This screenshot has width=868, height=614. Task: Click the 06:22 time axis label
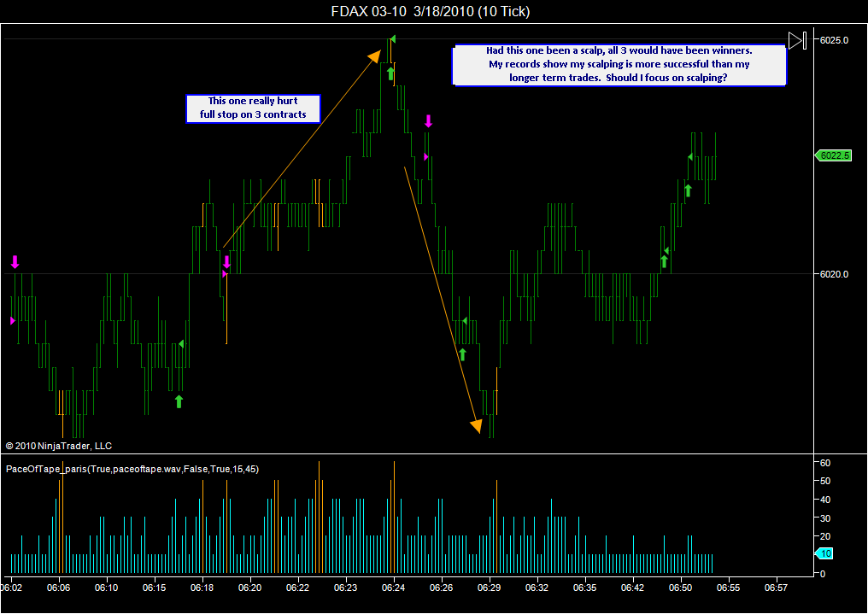(x=297, y=588)
